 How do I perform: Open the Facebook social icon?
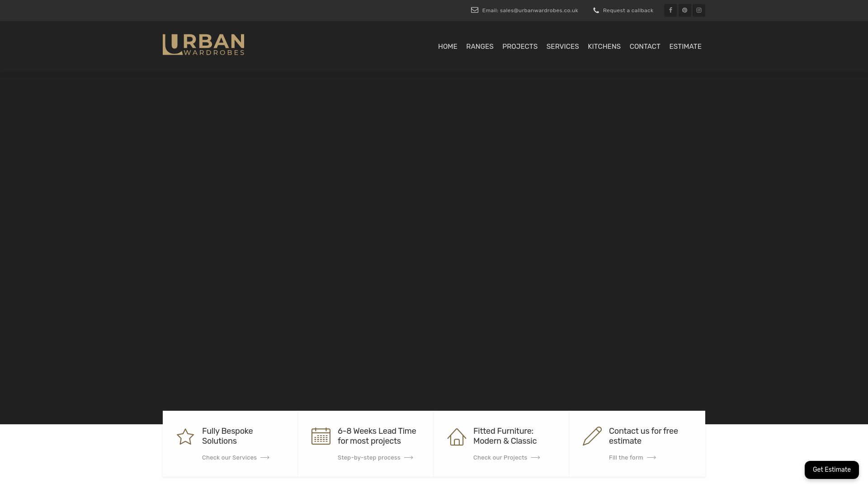point(670,10)
